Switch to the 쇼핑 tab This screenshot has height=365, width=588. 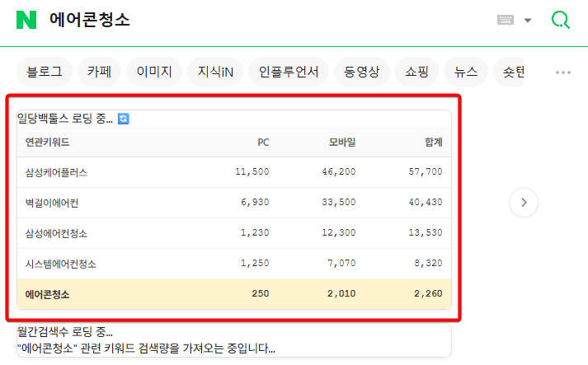[416, 73]
